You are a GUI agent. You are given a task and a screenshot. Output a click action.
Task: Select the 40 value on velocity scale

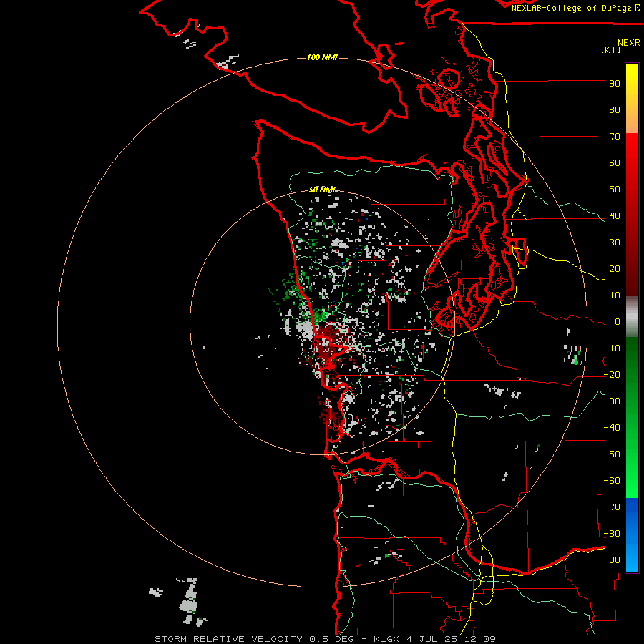point(615,216)
